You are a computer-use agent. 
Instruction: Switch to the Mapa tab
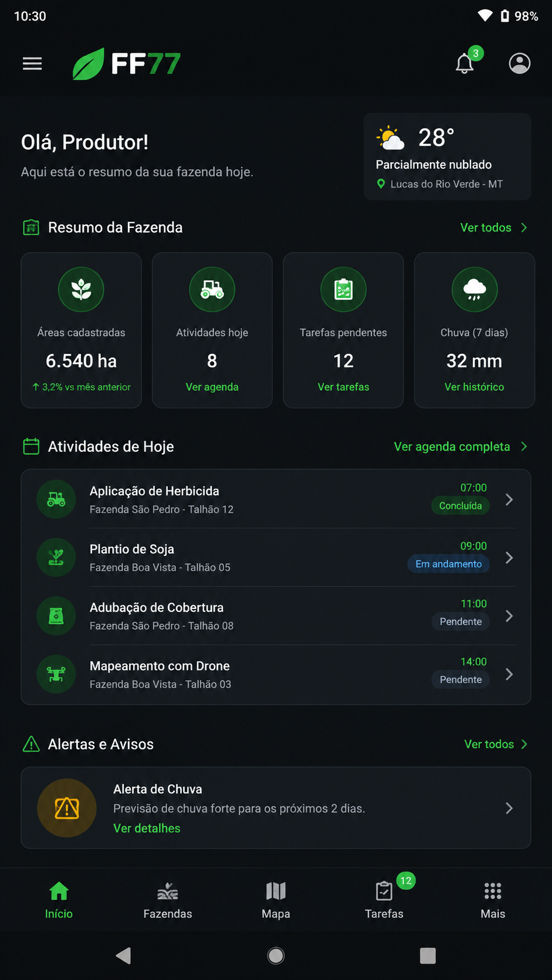point(276,900)
